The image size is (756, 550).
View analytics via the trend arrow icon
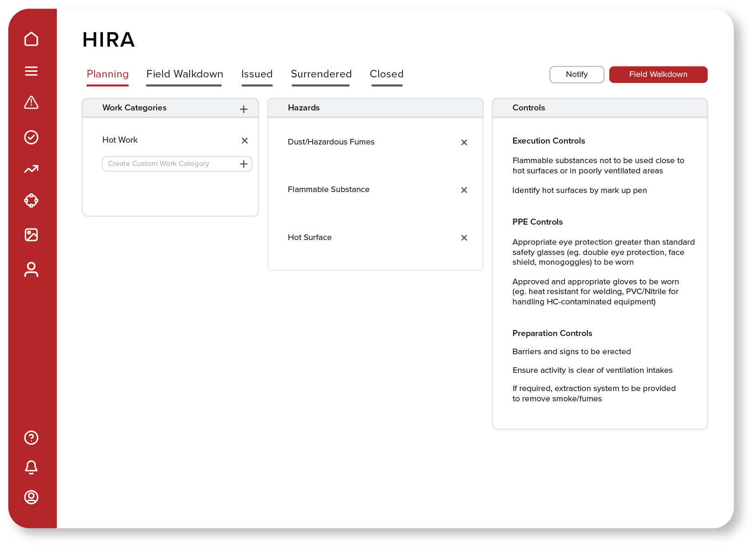(x=31, y=169)
